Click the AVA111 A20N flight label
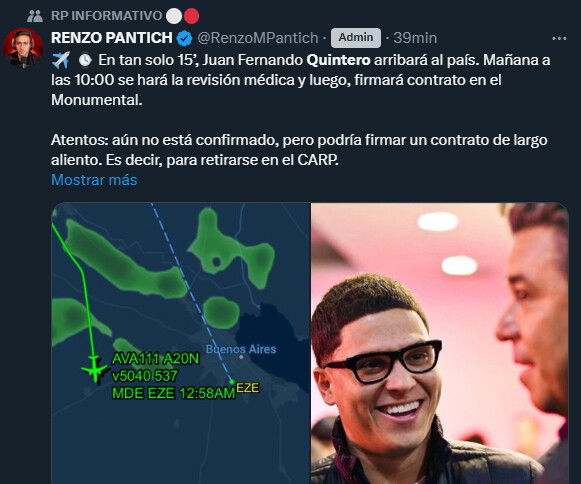The width and height of the screenshot is (581, 484). tap(155, 358)
